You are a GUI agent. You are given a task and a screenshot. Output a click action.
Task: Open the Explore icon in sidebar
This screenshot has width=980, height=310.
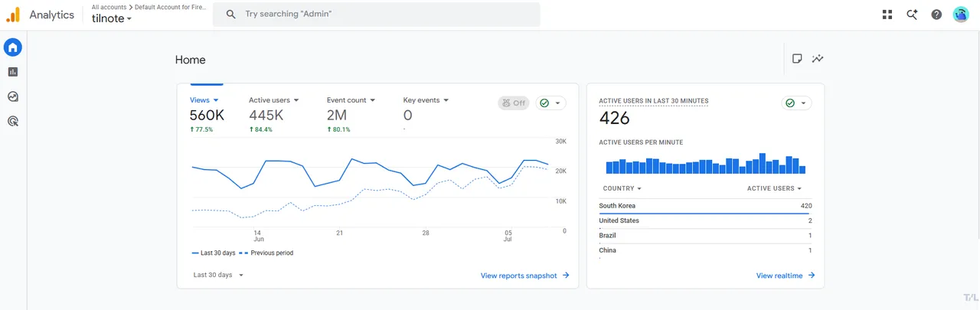pyautogui.click(x=13, y=96)
